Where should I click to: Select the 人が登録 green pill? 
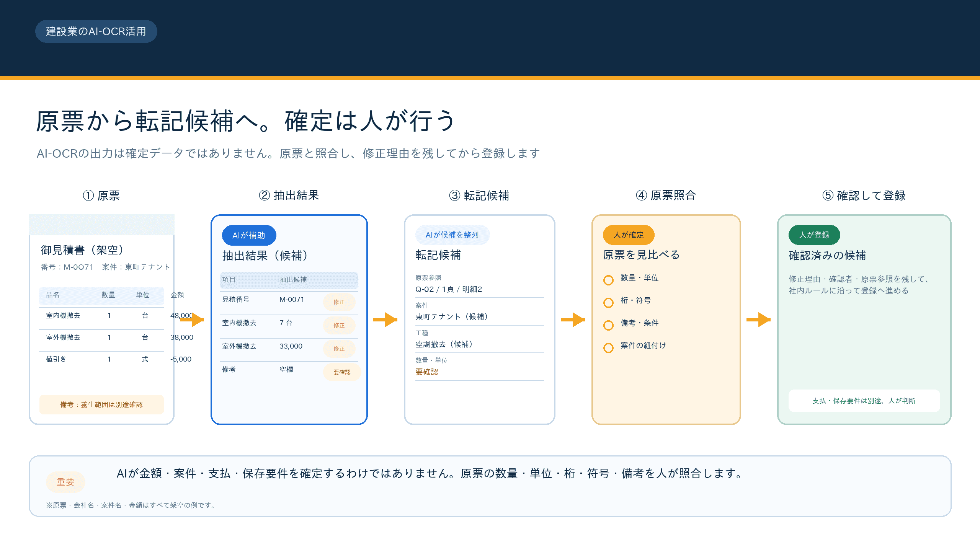(814, 235)
